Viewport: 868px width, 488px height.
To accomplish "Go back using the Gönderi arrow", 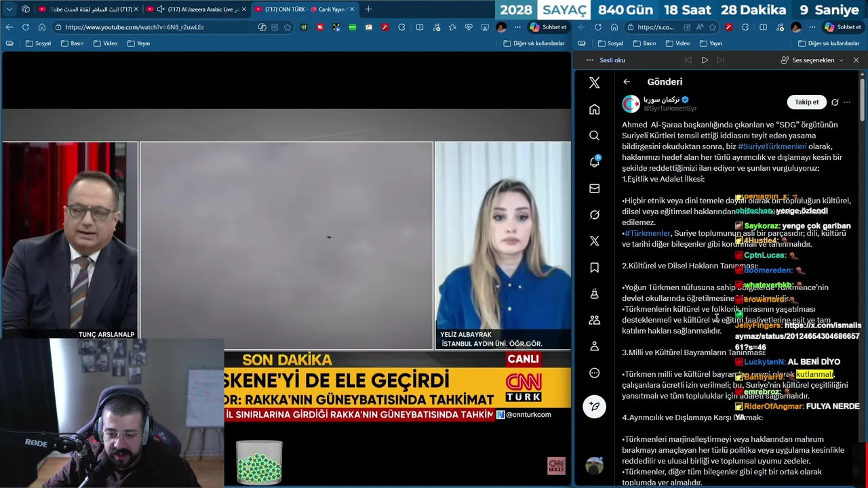I will coord(627,81).
